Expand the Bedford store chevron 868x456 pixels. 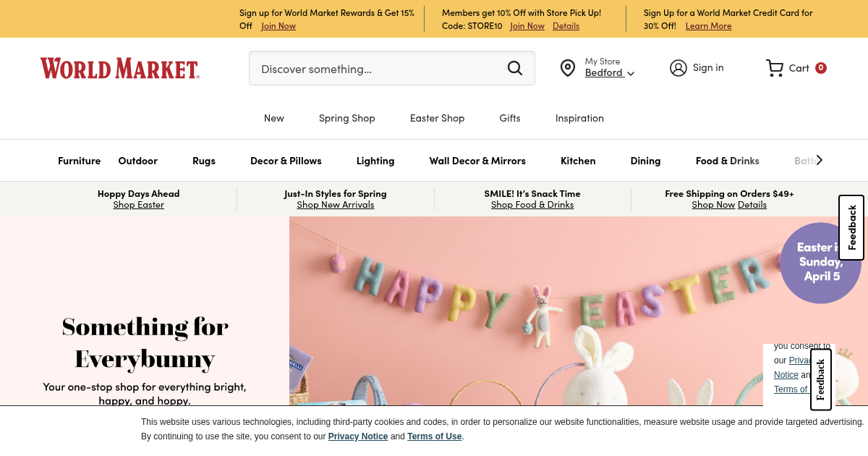point(631,73)
